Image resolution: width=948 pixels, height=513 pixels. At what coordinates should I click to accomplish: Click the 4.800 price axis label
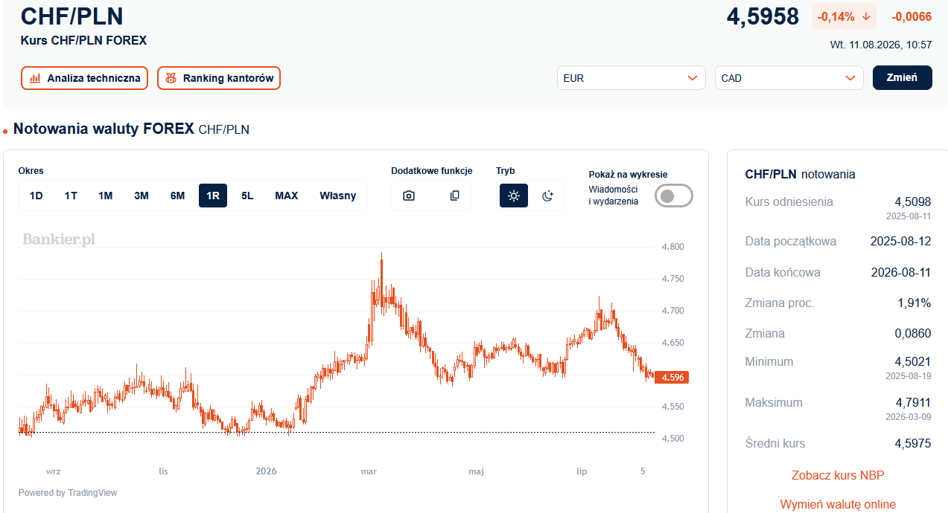click(673, 247)
